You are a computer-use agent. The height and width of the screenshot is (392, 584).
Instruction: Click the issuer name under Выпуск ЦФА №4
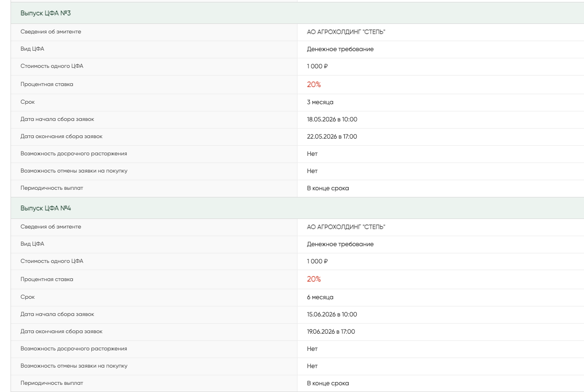tap(346, 227)
